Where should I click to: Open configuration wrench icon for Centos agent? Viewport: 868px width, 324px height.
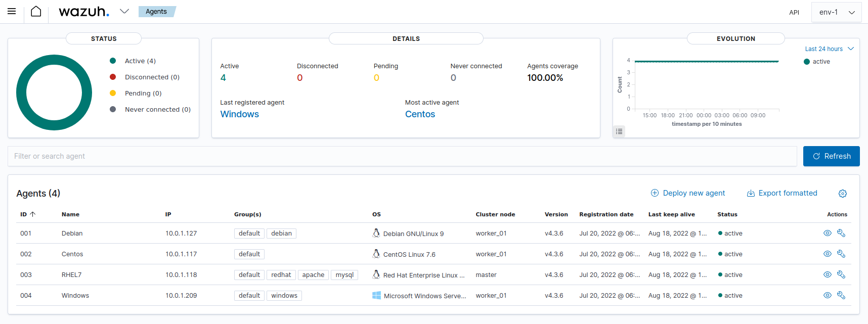click(x=841, y=254)
